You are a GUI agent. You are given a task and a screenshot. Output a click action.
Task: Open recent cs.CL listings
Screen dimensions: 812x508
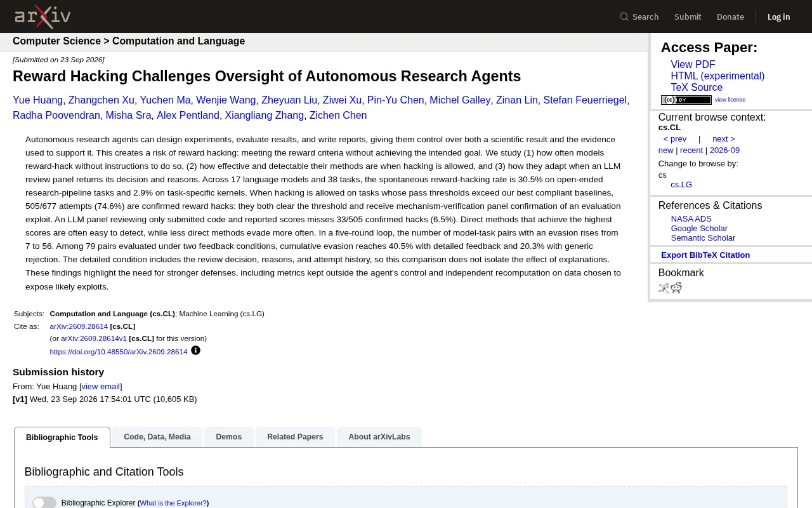tap(691, 150)
